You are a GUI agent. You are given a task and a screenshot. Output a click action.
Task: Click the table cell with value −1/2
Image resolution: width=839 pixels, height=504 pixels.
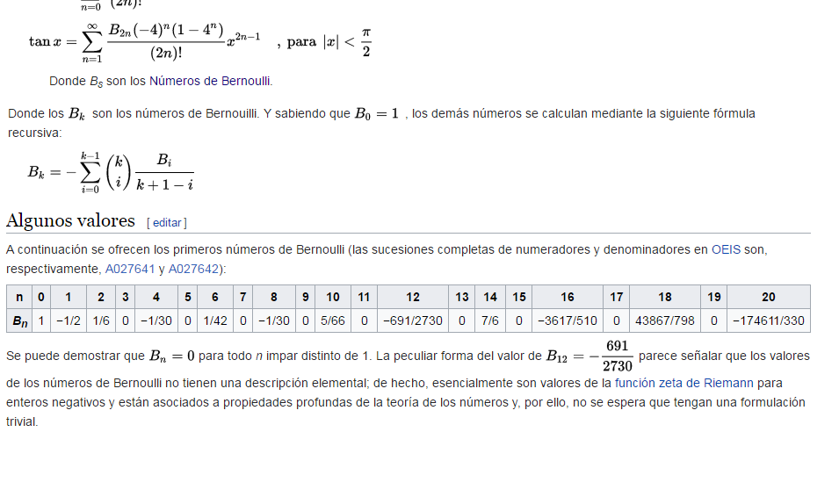point(69,321)
